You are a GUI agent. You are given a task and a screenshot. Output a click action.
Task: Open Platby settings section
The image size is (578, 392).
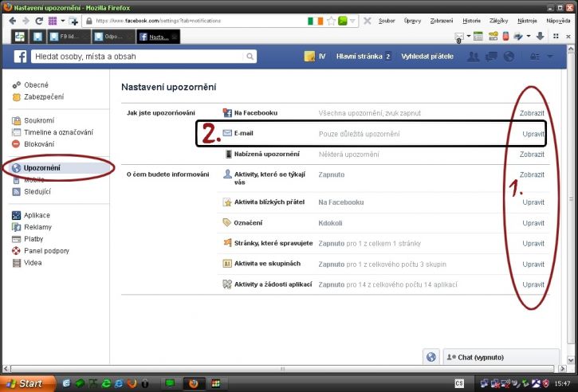pos(33,239)
